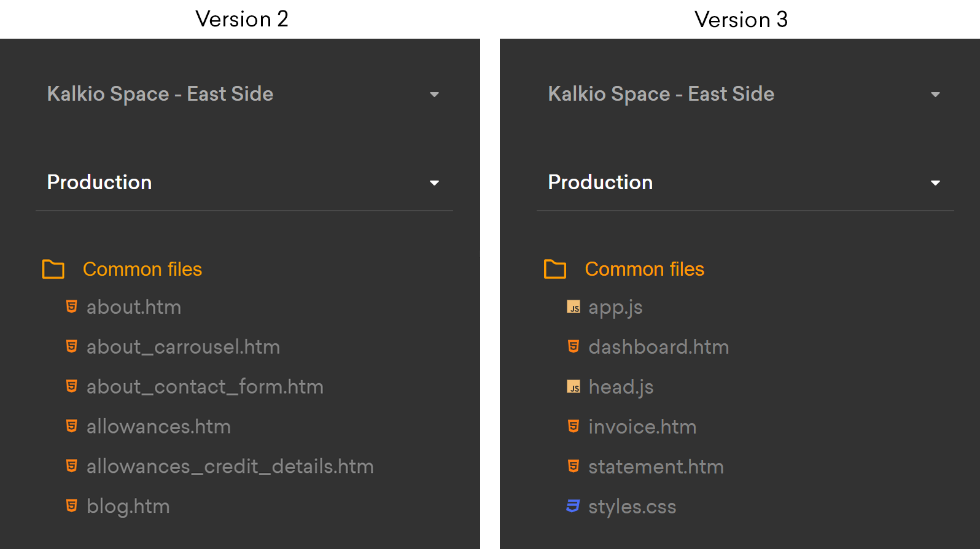This screenshot has width=980, height=549.
Task: Click the Common files folder icon in Version 2
Action: pos(53,269)
